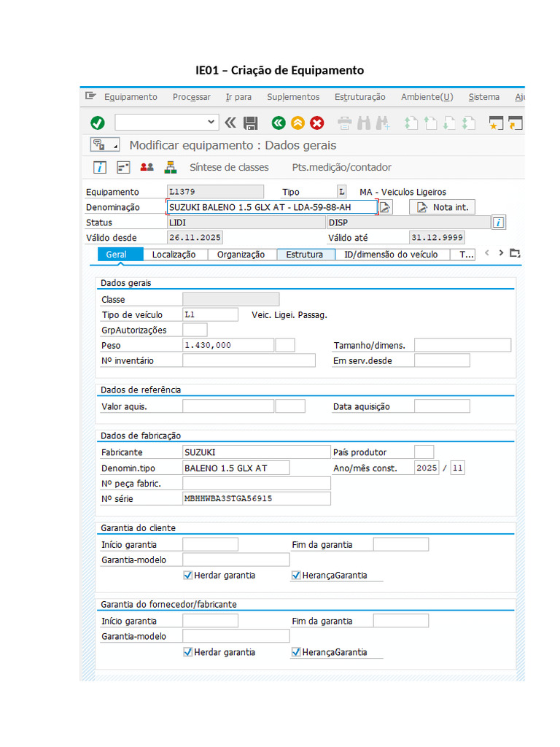Save the equipment with the floppy disk icon
The height and width of the screenshot is (747, 560).
[x=251, y=123]
